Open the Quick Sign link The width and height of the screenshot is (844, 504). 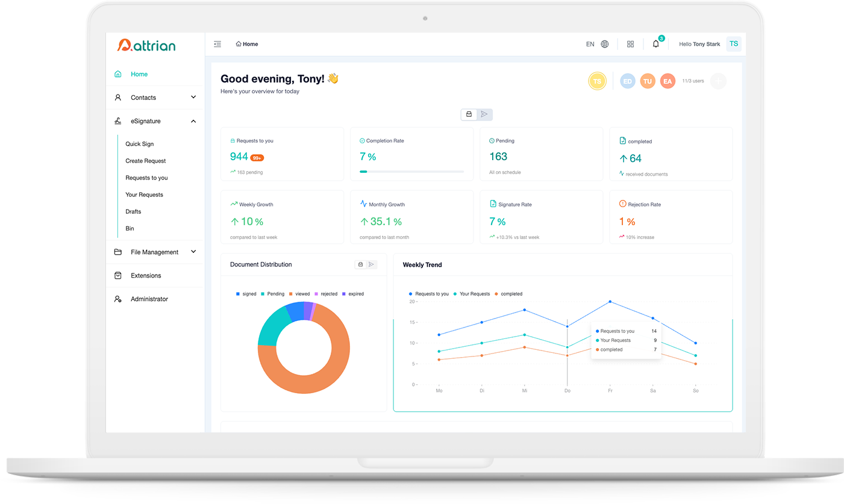pos(139,144)
